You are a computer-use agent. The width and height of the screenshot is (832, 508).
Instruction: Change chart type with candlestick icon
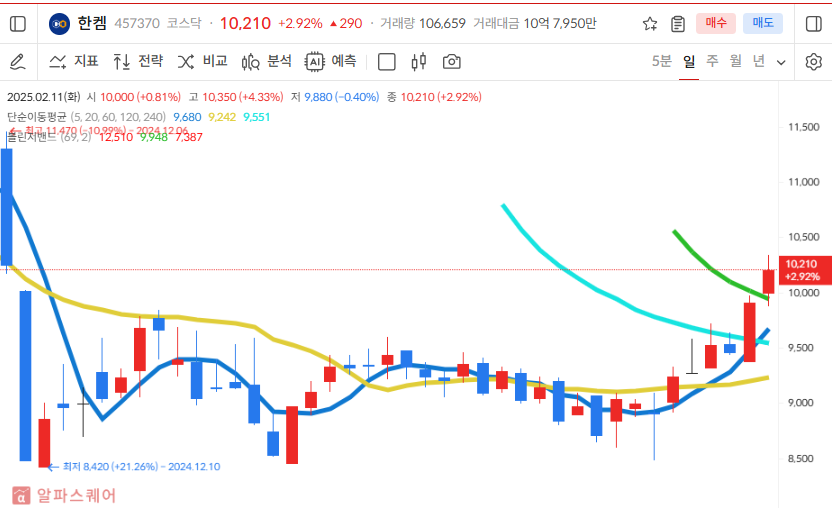point(419,62)
